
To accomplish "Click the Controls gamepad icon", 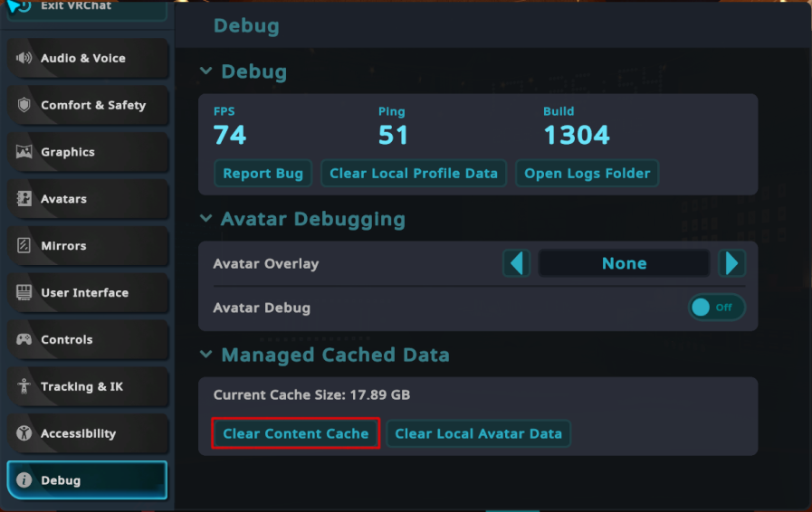I will coord(24,340).
